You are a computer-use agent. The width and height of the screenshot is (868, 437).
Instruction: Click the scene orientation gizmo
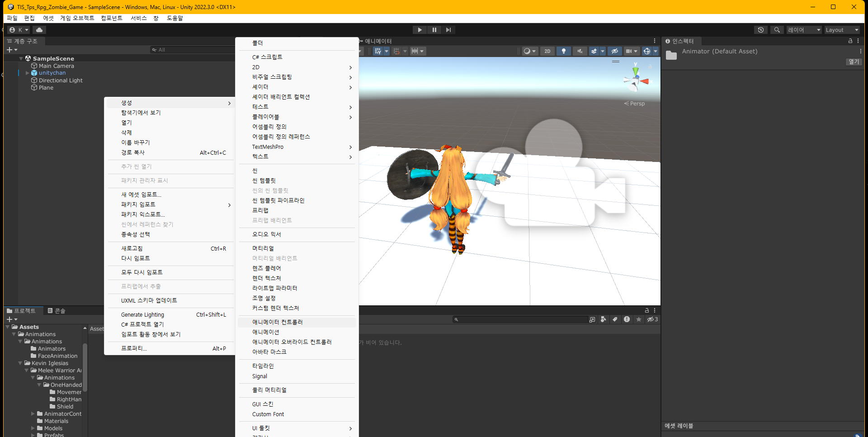click(x=636, y=81)
